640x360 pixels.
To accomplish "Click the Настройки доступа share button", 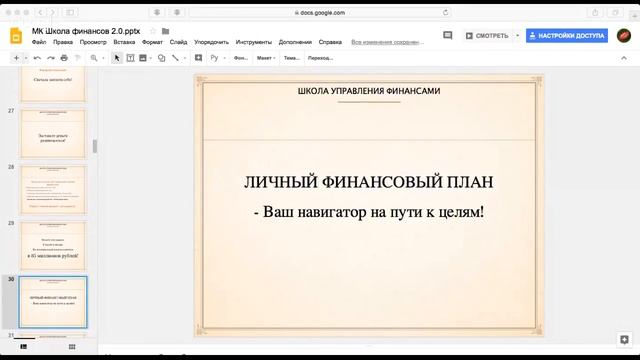I will point(567,36).
